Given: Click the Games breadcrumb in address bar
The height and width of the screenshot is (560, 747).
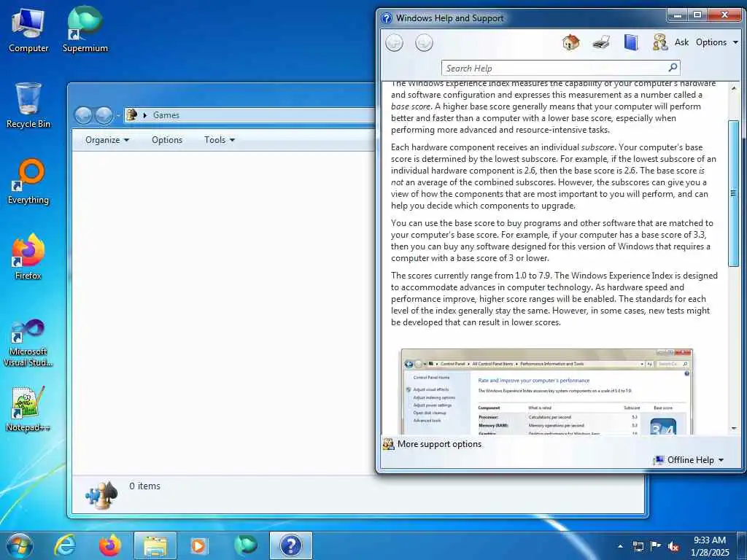Looking at the screenshot, I should click(x=166, y=115).
